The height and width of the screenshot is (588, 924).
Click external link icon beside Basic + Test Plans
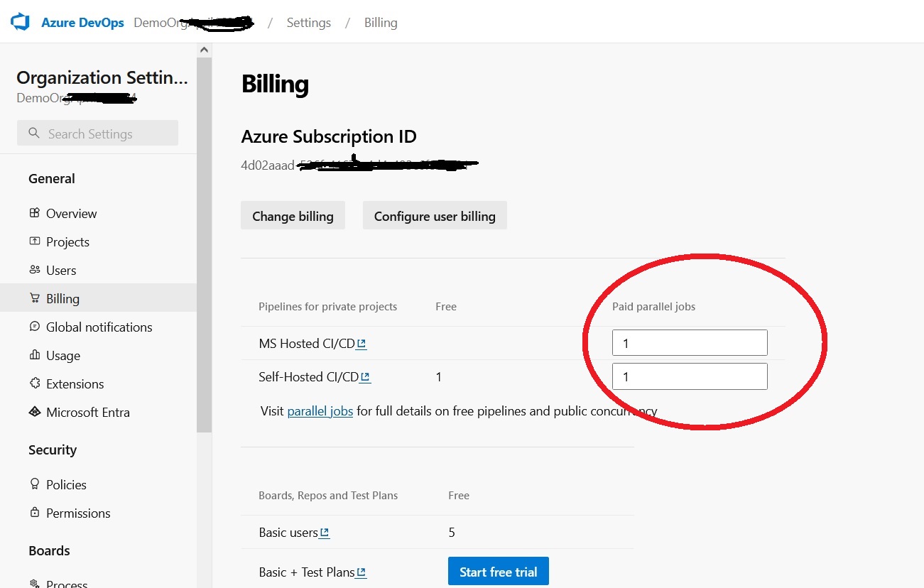pyautogui.click(x=362, y=572)
